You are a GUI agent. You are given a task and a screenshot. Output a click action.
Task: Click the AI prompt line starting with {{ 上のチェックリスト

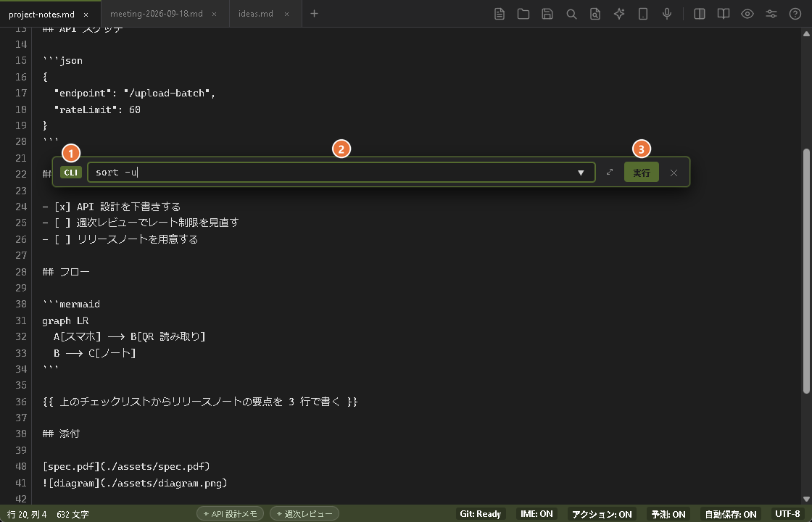coord(200,402)
